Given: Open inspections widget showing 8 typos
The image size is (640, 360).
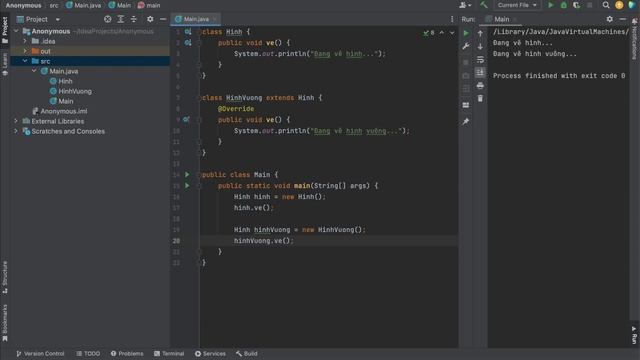Looking at the screenshot, I should pyautogui.click(x=429, y=33).
